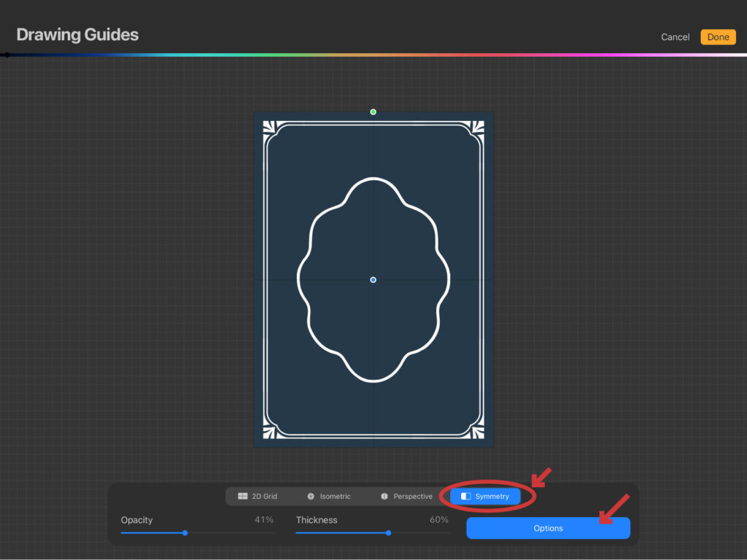The image size is (747, 560).
Task: Click the Thickness slider handle
Action: point(388,533)
